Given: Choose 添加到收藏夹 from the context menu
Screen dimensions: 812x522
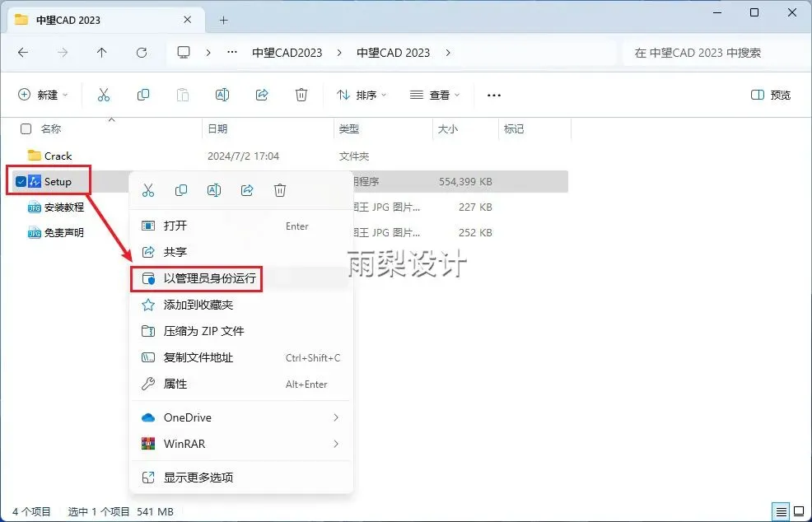Looking at the screenshot, I should (241, 305).
